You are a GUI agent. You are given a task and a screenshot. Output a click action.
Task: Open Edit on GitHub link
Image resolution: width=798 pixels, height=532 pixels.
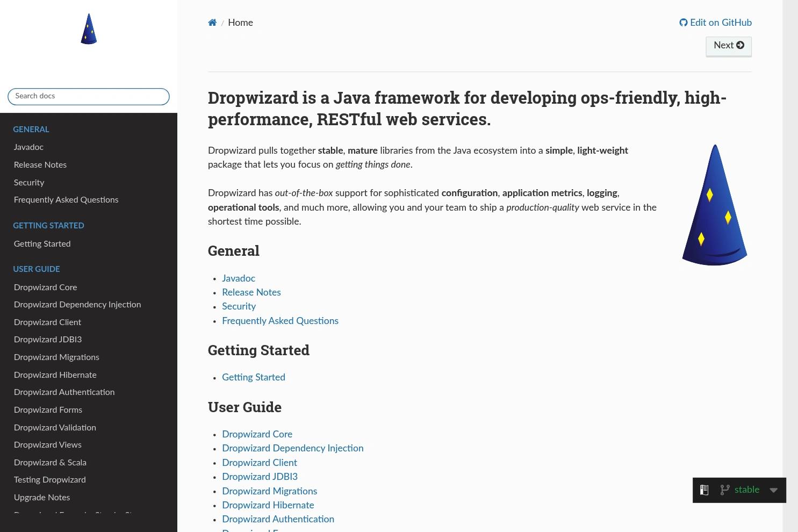coord(715,23)
